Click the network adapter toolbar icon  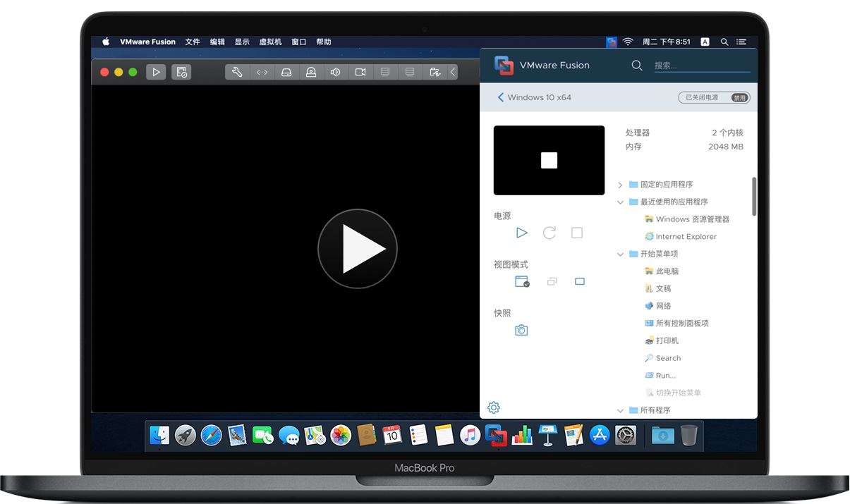point(262,72)
